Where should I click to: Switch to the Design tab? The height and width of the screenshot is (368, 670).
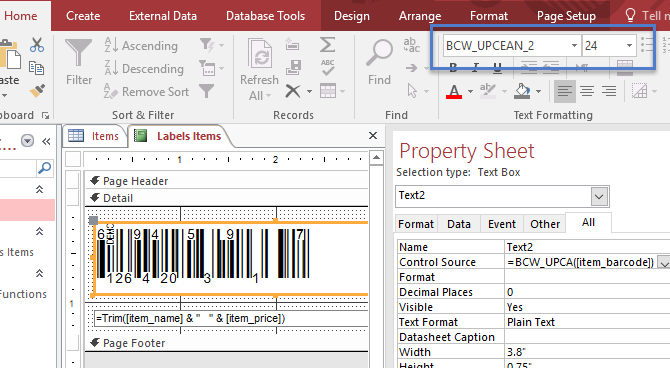pyautogui.click(x=352, y=16)
